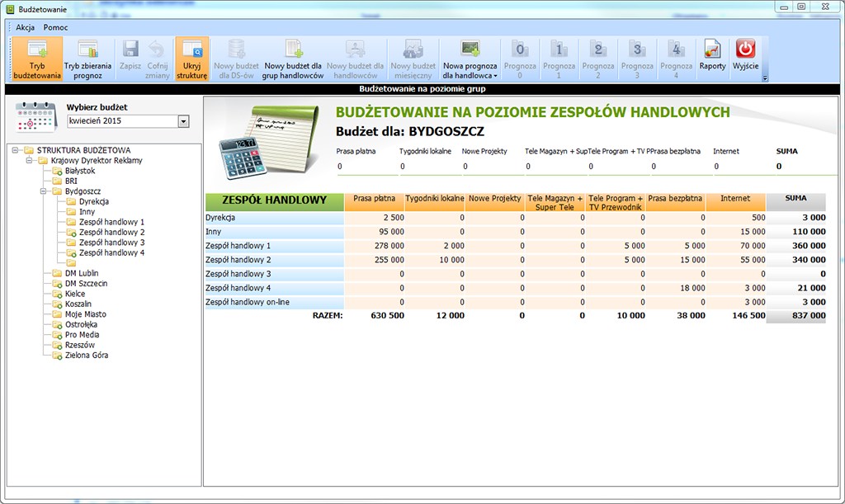Screen dimensions: 845x504
Task: Select Dyrekcja under Bydgoszcz in tree
Action: [x=94, y=201]
